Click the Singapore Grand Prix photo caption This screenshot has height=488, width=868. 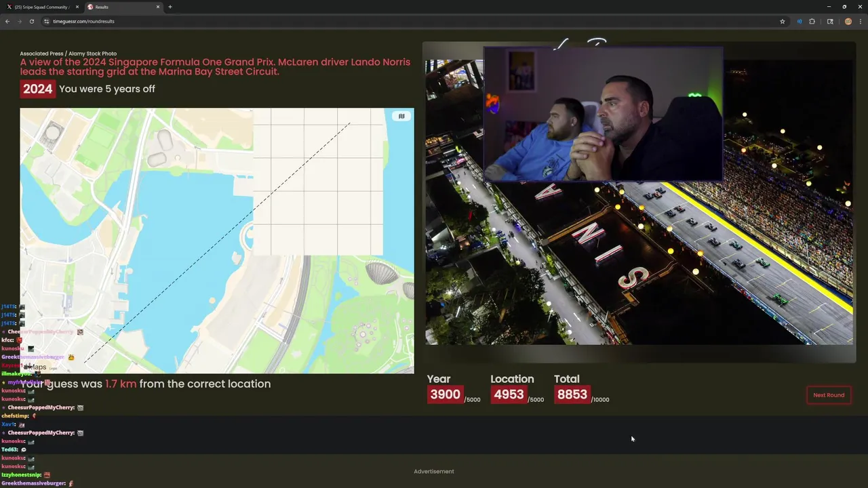click(215, 66)
